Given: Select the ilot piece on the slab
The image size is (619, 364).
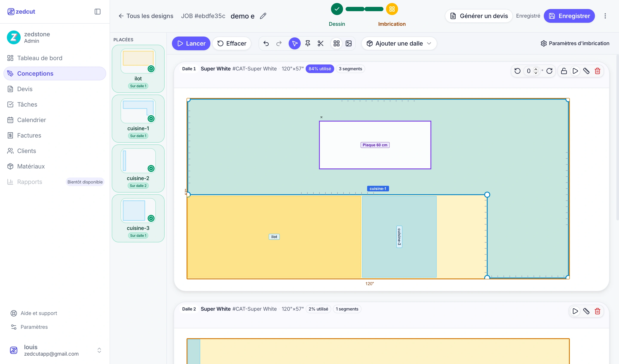Looking at the screenshot, I should click(274, 237).
